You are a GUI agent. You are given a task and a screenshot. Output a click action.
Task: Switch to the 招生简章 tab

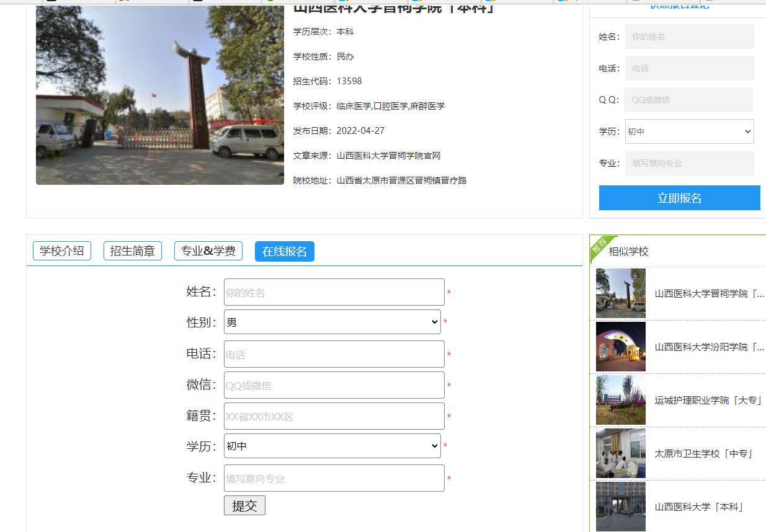tap(133, 251)
